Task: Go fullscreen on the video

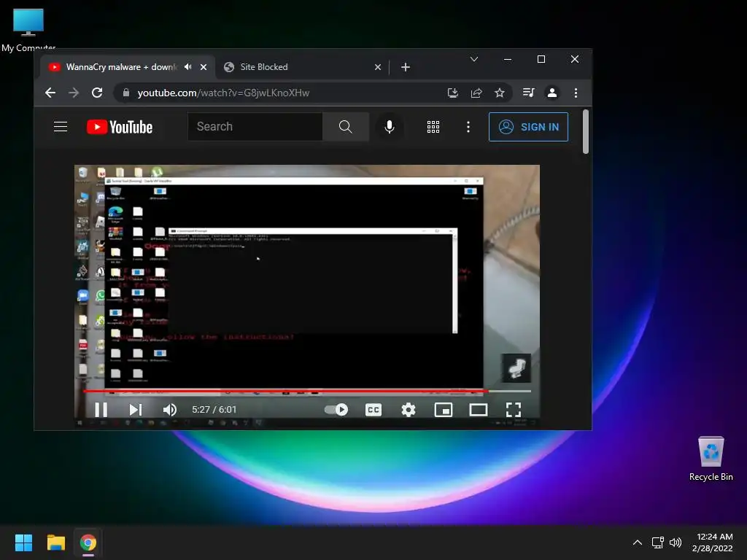Action: point(513,410)
